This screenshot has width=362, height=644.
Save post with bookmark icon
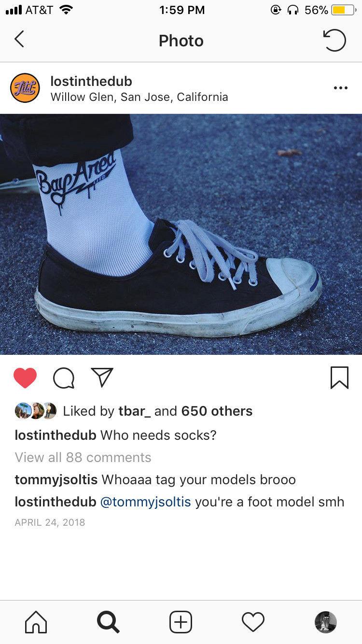(339, 378)
